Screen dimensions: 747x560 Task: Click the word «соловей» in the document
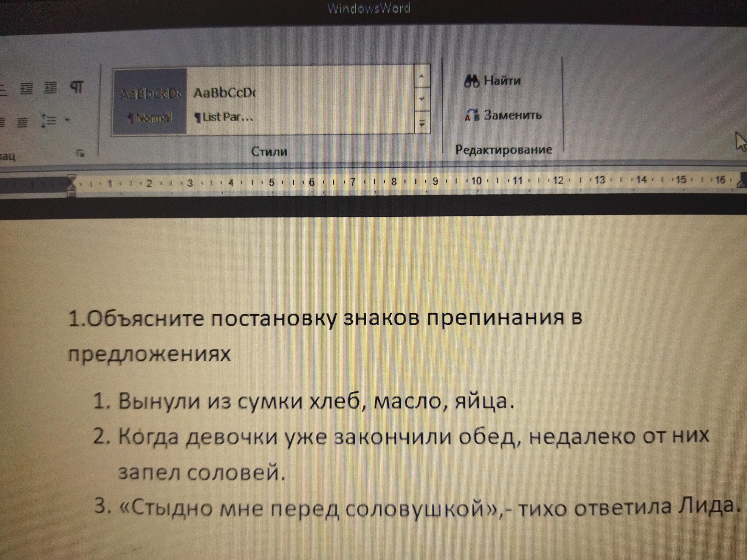233,473
